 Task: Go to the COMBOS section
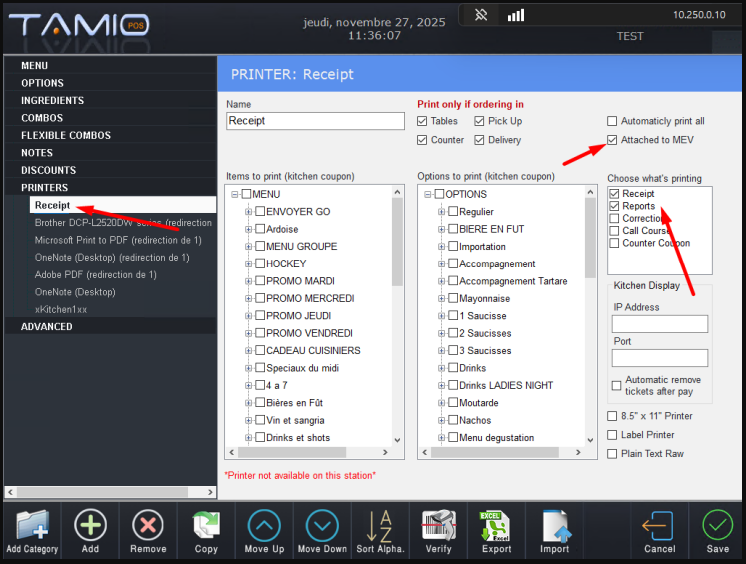[x=110, y=118]
